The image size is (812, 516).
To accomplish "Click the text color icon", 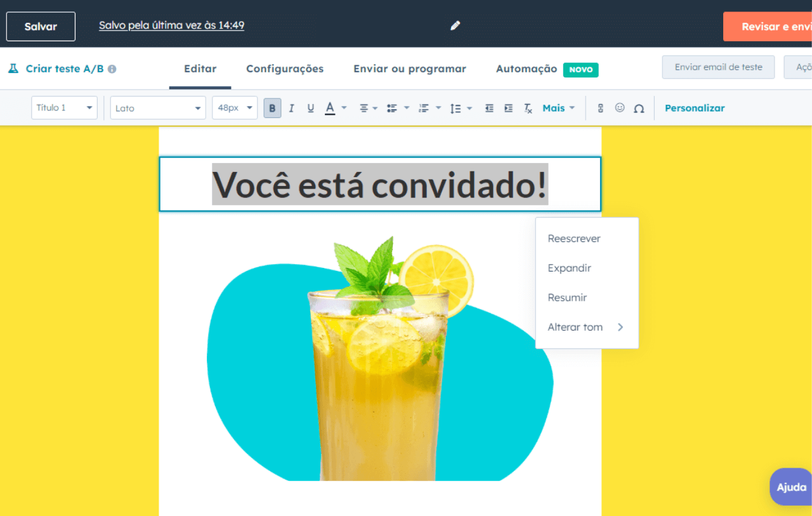I will 330,108.
